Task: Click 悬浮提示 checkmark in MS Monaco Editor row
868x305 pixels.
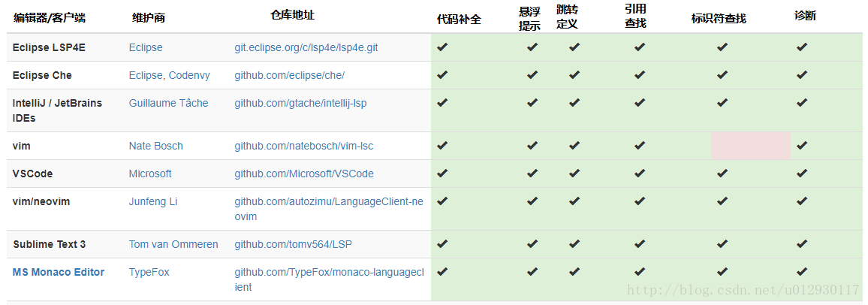Action: (x=532, y=272)
